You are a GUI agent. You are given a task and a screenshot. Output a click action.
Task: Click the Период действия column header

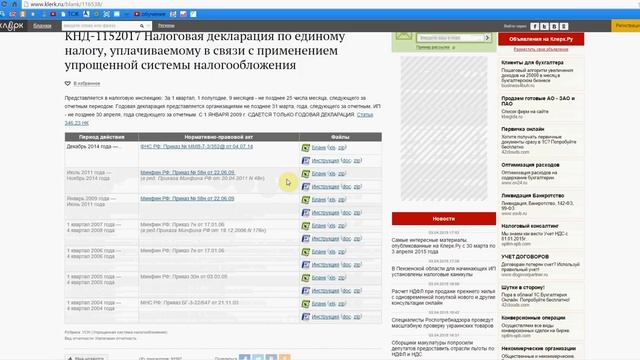102,137
